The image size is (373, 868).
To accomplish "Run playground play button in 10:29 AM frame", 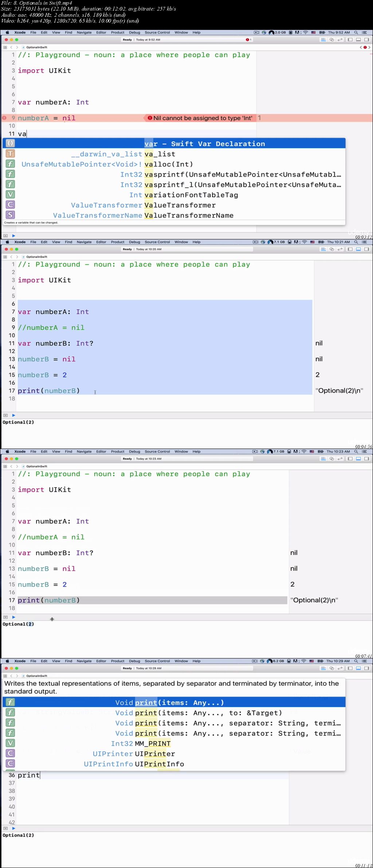I will pyautogui.click(x=13, y=828).
